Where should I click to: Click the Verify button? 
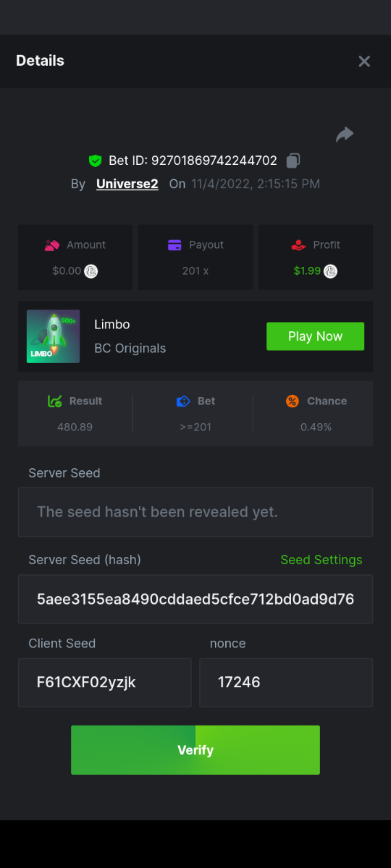[195, 750]
